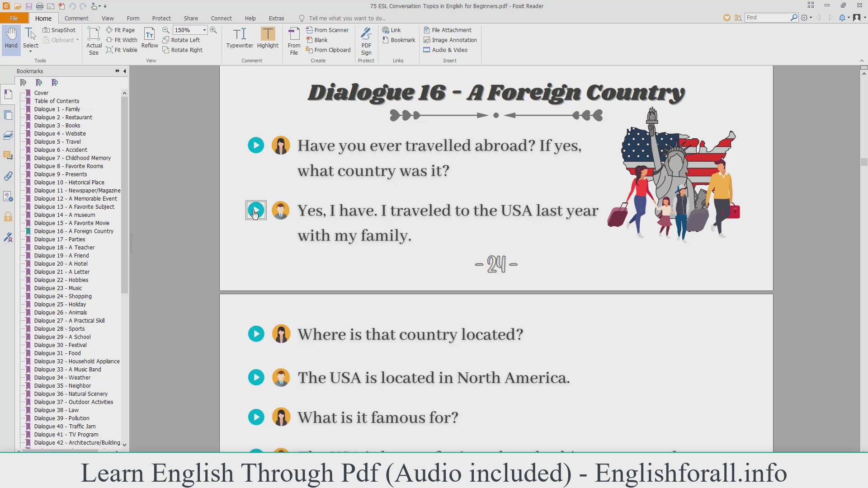Click the Typewriter comment tool
The image size is (868, 488).
[240, 38]
